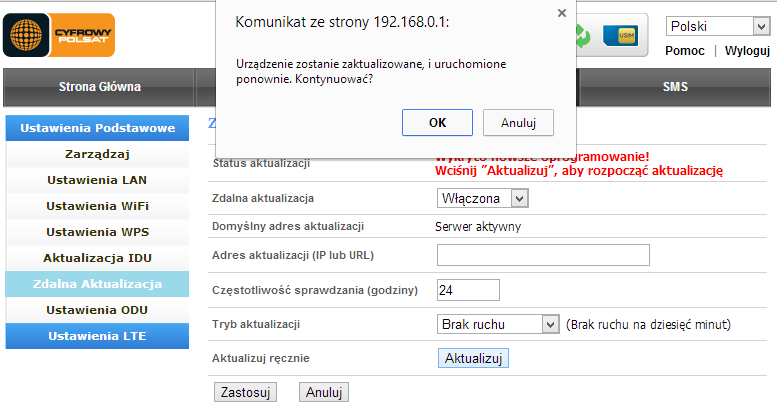Click the USIM card status icon
The image size is (777, 418).
[620, 36]
